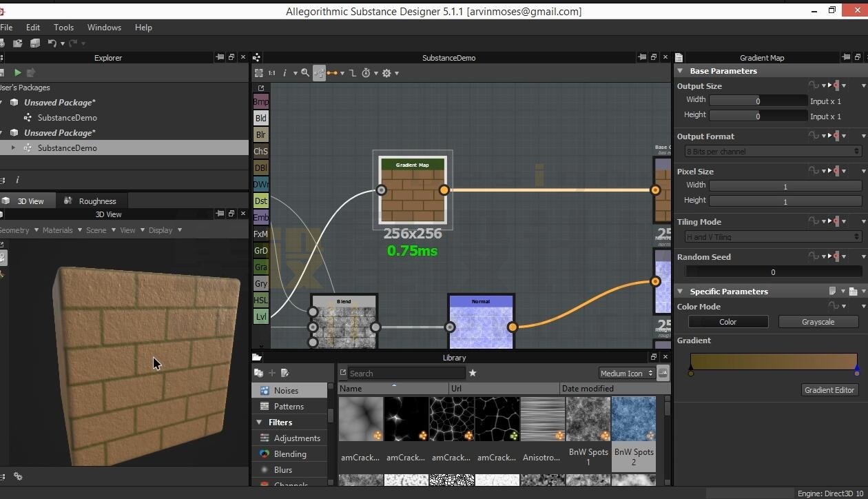Open the Help menu
This screenshot has height=499, width=868.
point(143,28)
